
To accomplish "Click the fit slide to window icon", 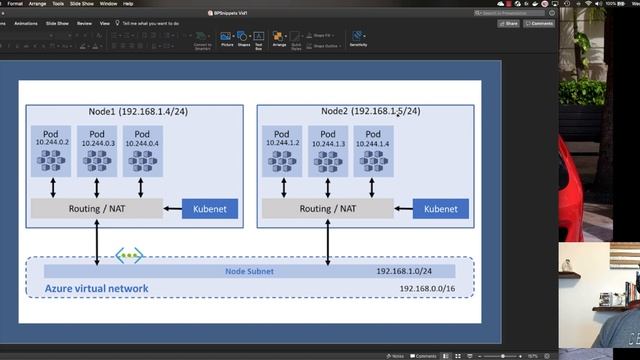I will click(x=547, y=356).
